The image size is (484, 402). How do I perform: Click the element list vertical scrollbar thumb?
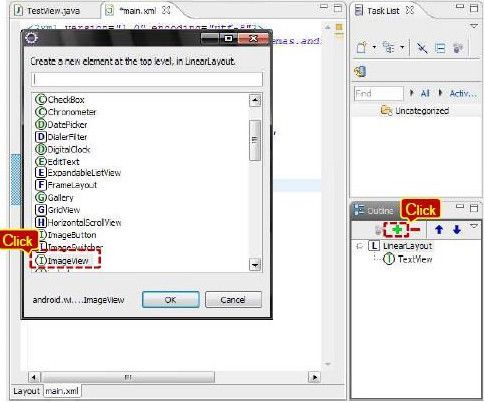point(255,140)
